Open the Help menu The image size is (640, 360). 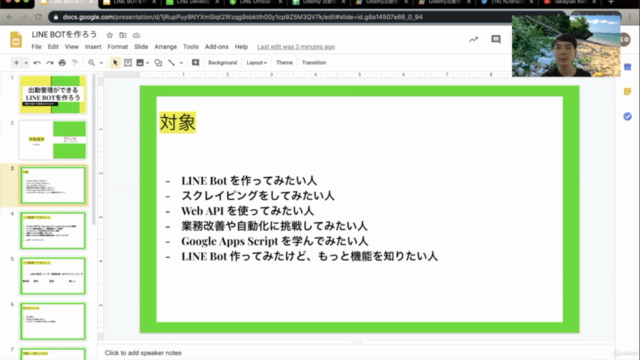click(x=241, y=47)
